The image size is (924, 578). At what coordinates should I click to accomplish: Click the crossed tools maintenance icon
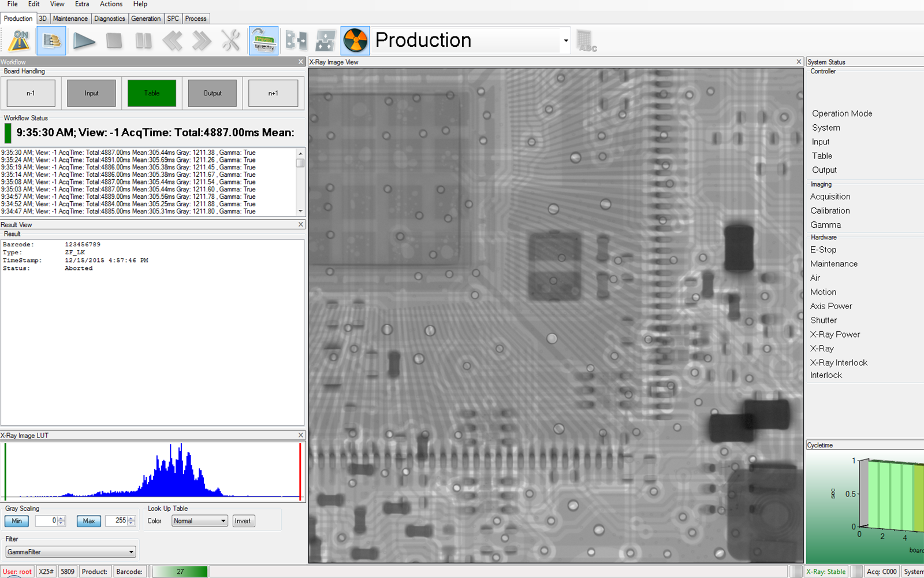230,40
